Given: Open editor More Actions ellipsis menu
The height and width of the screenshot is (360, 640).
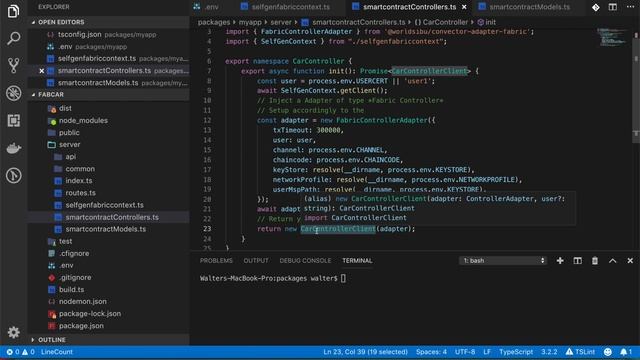Looking at the screenshot, I should (x=630, y=7).
